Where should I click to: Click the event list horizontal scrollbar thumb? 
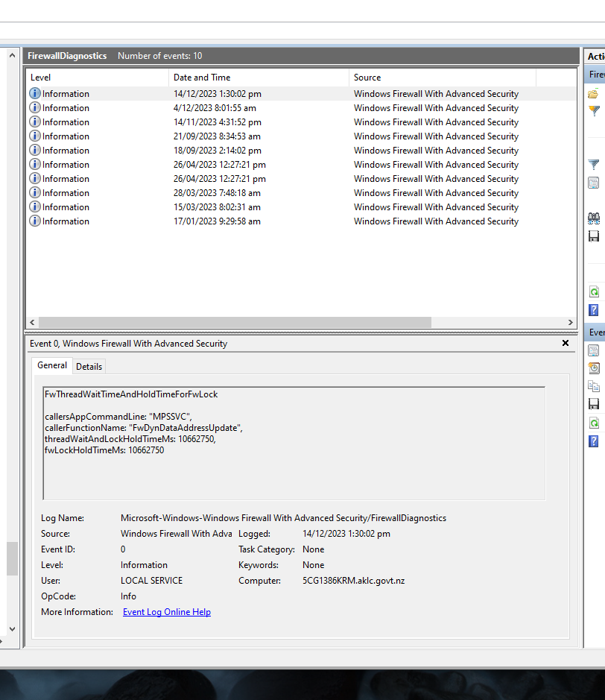[x=235, y=322]
